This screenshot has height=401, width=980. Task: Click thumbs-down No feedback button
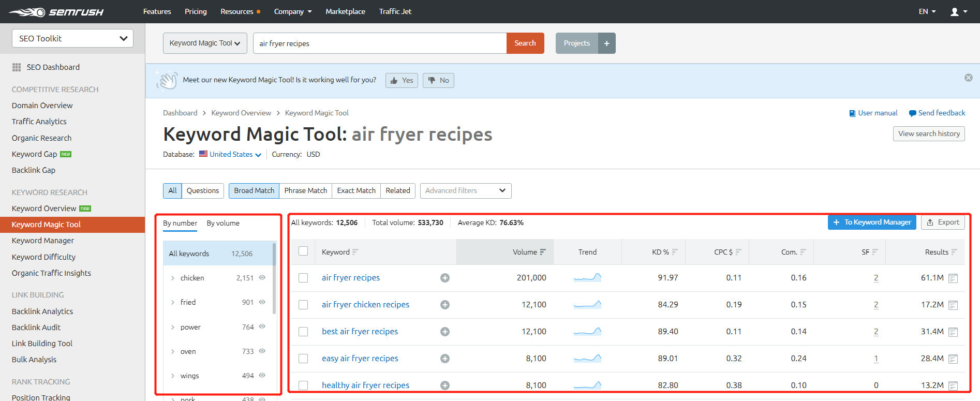point(438,80)
